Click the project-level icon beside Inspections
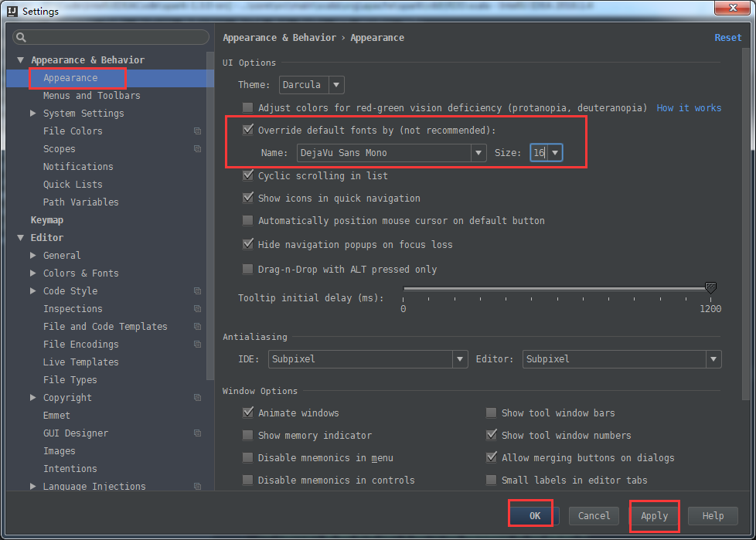 [197, 309]
